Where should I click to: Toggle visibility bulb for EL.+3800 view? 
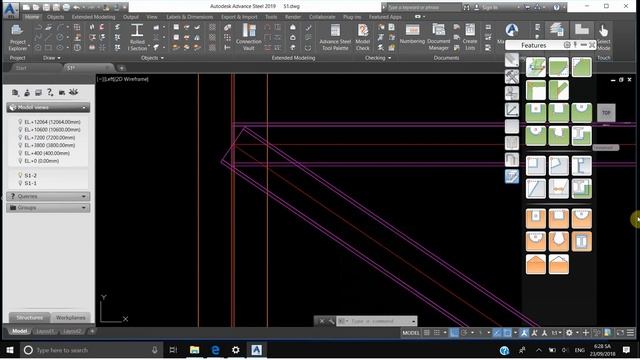(x=20, y=145)
